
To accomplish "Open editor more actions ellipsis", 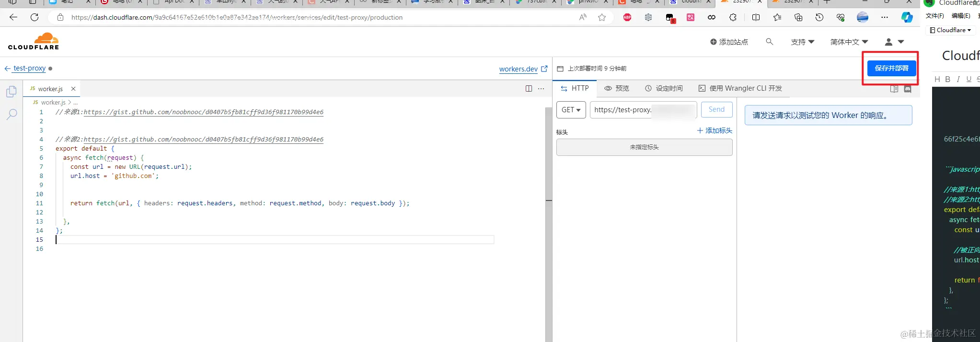I will (541, 89).
